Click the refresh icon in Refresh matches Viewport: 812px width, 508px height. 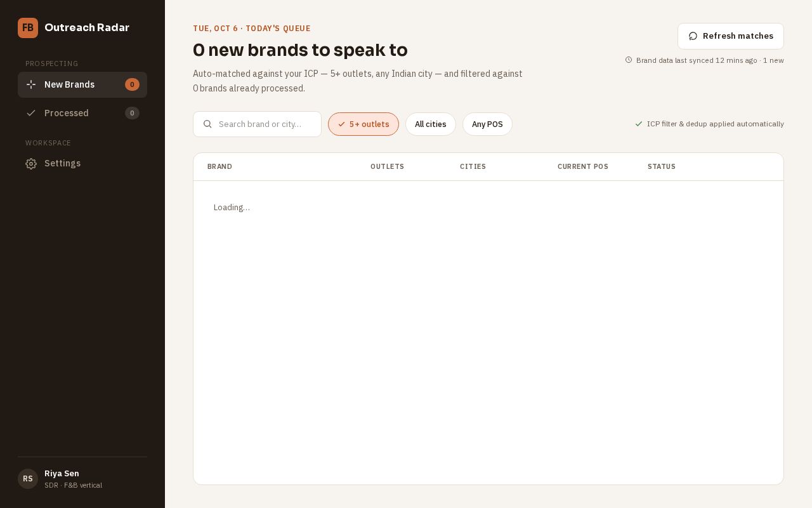693,36
